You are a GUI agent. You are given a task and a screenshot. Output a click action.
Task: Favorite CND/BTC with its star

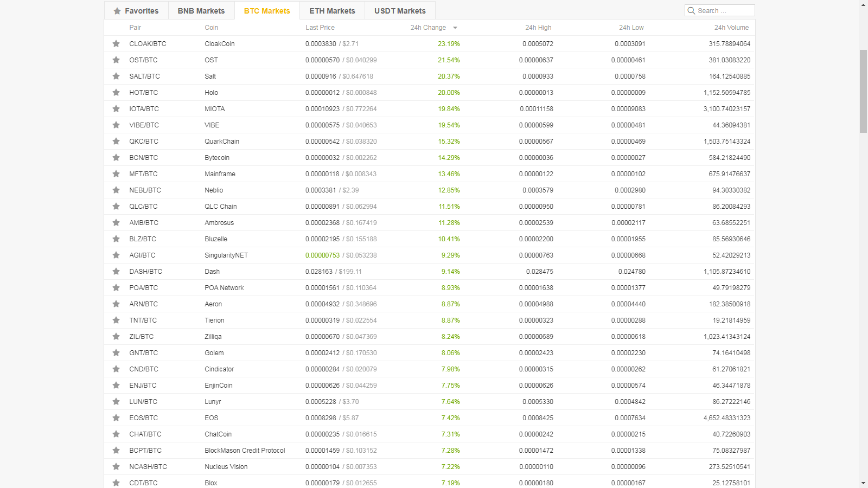pyautogui.click(x=116, y=369)
